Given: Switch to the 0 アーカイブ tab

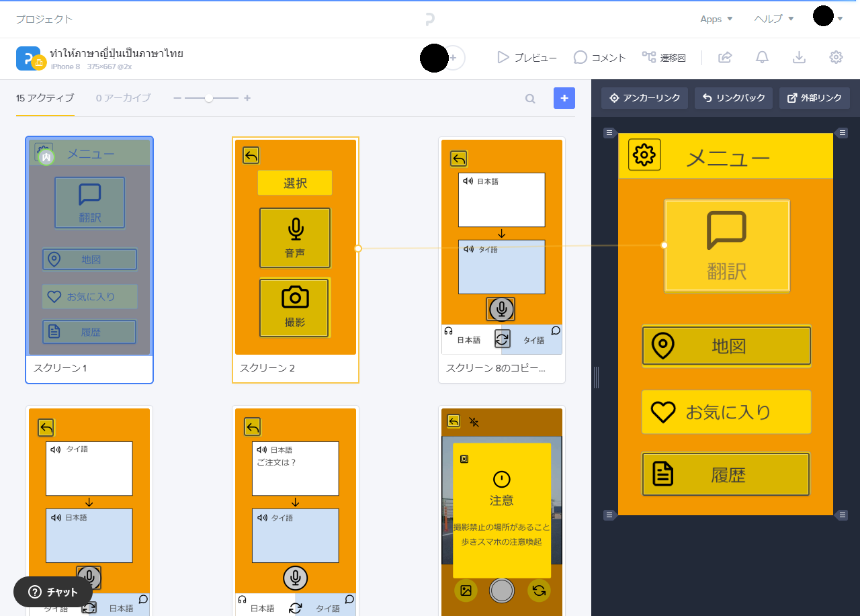Looking at the screenshot, I should tap(123, 98).
